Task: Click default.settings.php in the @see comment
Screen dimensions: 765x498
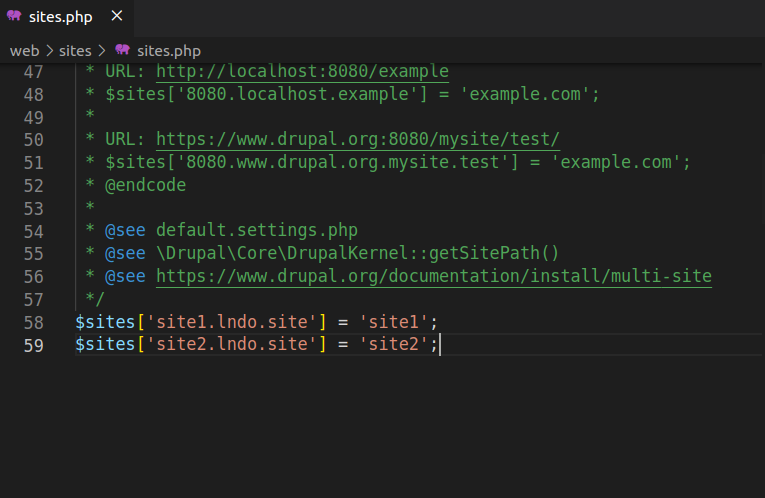Action: (x=256, y=230)
